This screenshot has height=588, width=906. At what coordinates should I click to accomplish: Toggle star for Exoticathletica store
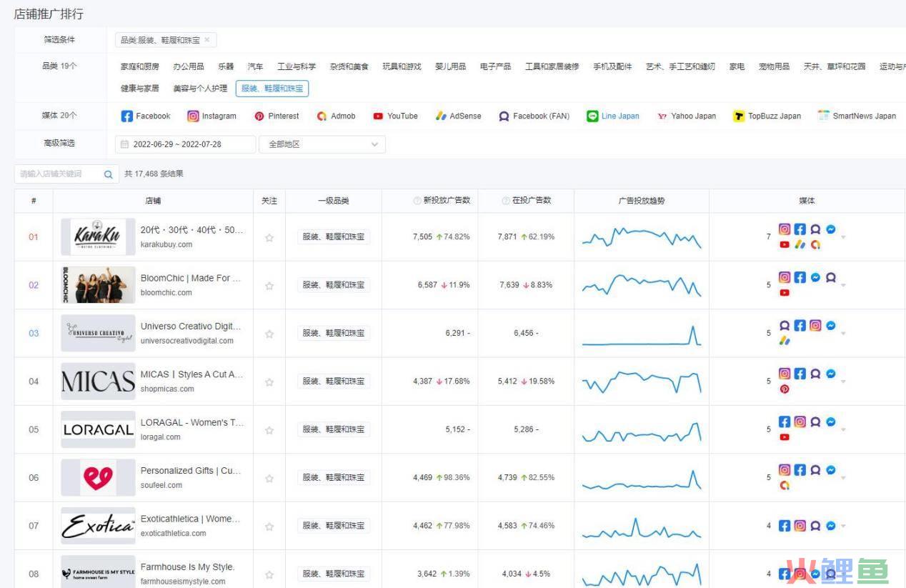point(269,527)
